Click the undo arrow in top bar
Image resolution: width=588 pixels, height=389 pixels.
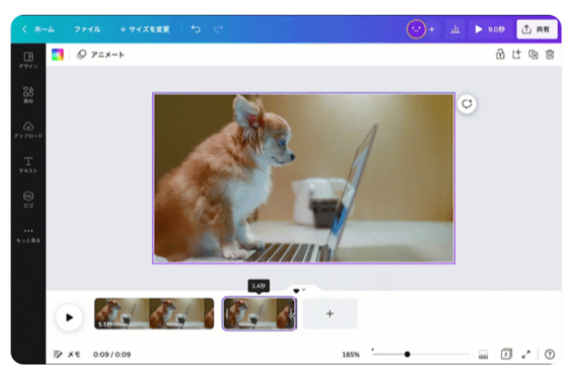click(x=195, y=29)
